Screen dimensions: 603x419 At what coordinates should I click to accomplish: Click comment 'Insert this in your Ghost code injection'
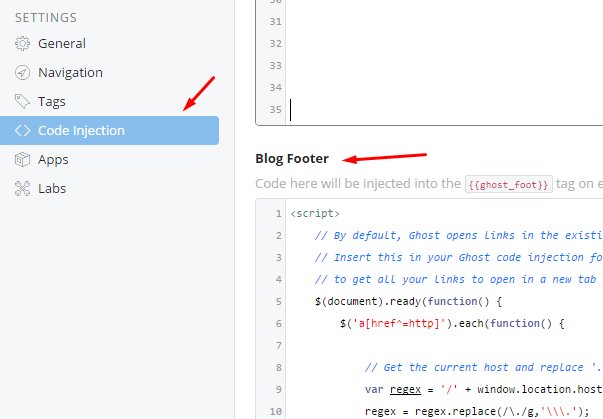coord(458,258)
